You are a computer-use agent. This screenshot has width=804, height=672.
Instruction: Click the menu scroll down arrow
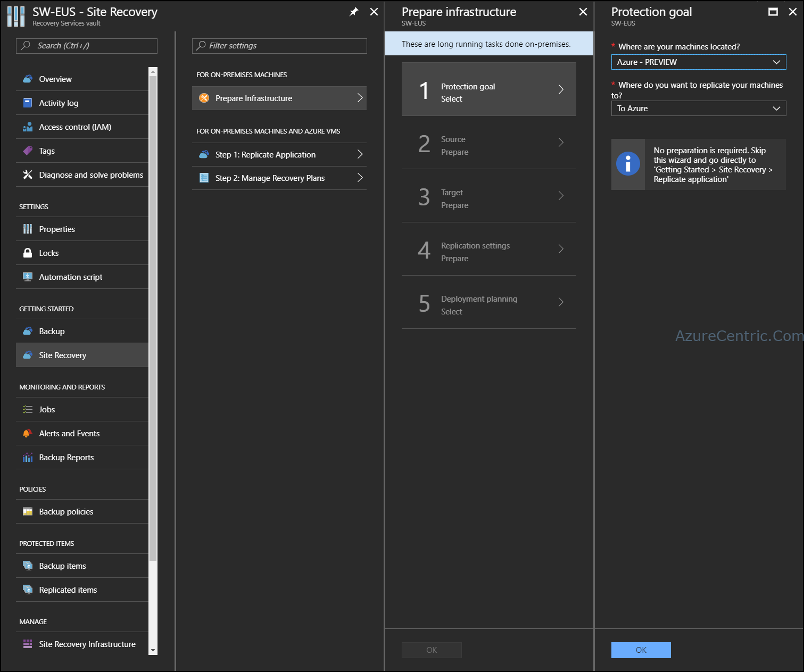click(153, 650)
